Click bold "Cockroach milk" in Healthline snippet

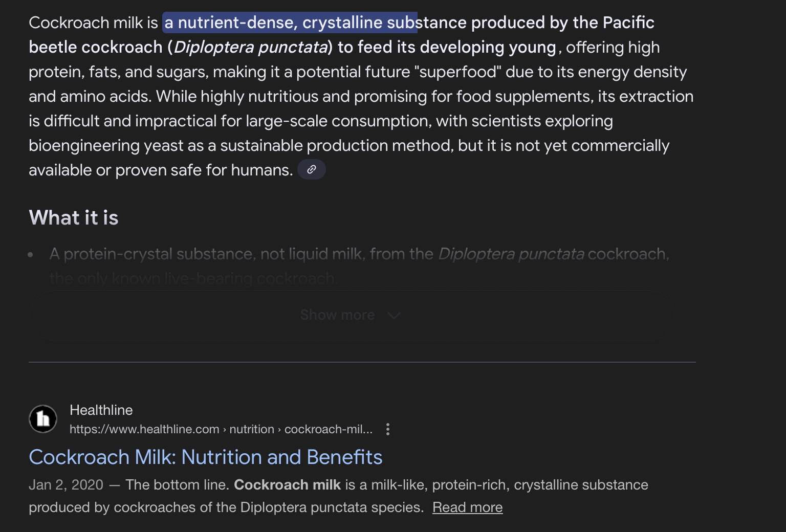287,485
